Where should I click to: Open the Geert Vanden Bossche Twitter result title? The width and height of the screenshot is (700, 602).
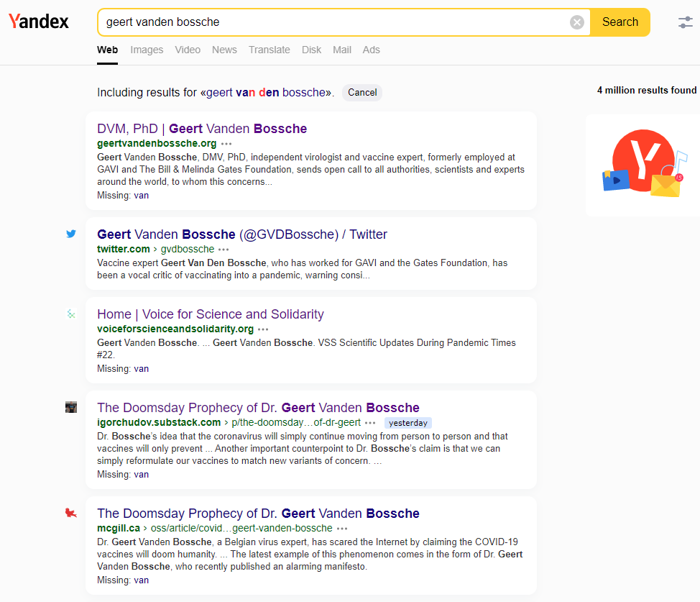[242, 234]
